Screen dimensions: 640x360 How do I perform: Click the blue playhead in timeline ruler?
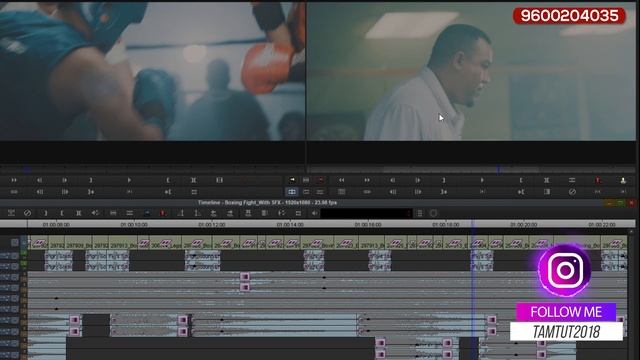(473, 224)
